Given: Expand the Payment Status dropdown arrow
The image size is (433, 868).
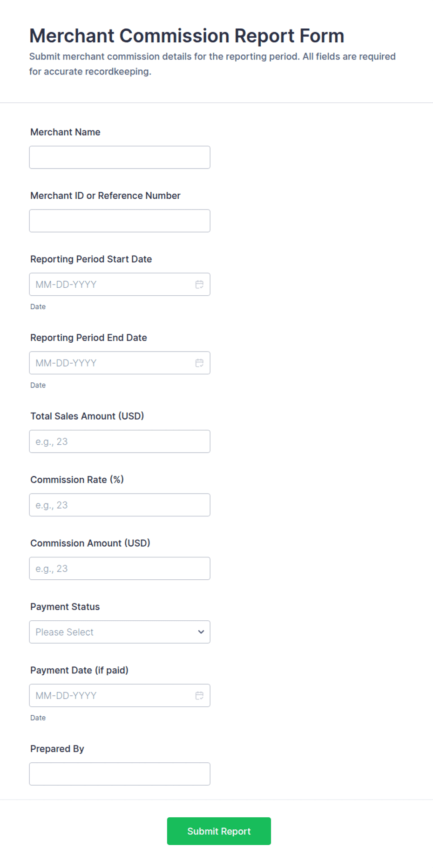Looking at the screenshot, I should (x=201, y=632).
